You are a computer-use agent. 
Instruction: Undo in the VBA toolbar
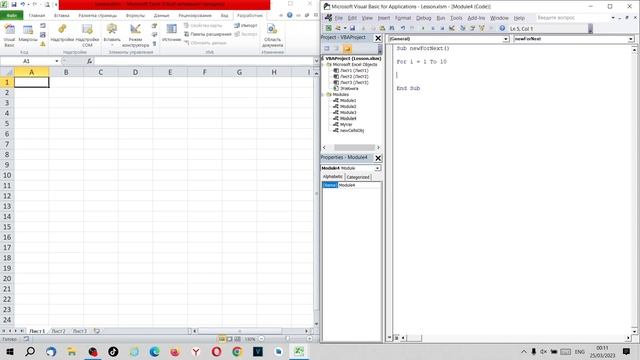[403, 28]
